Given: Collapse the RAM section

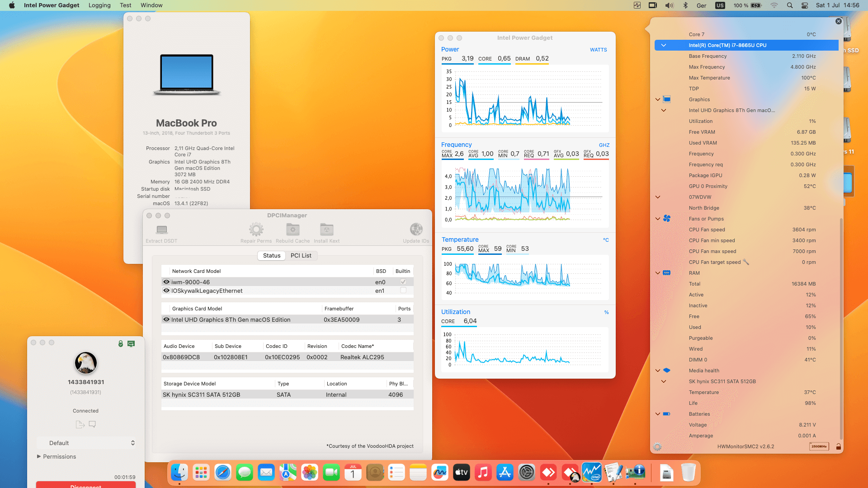Looking at the screenshot, I should click(658, 273).
